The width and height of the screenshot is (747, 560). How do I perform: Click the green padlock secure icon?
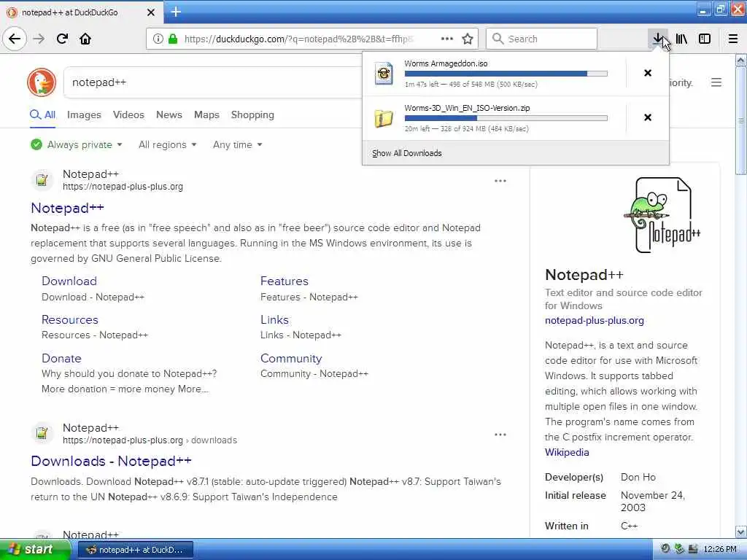[x=172, y=39]
